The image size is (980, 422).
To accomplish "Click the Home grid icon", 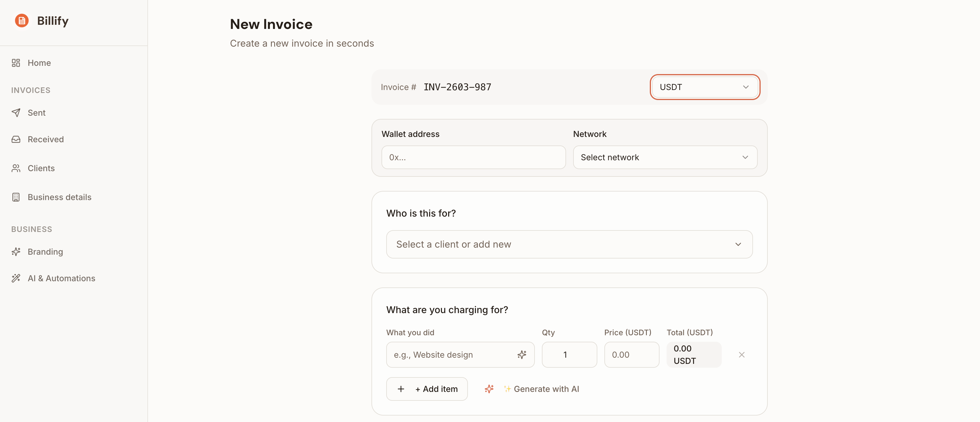I will 16,63.
